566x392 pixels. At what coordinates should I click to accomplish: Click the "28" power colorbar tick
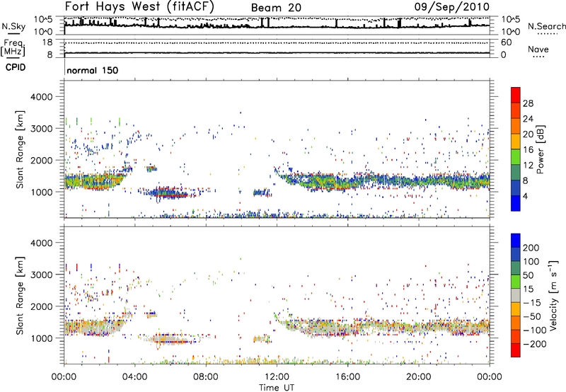point(528,103)
